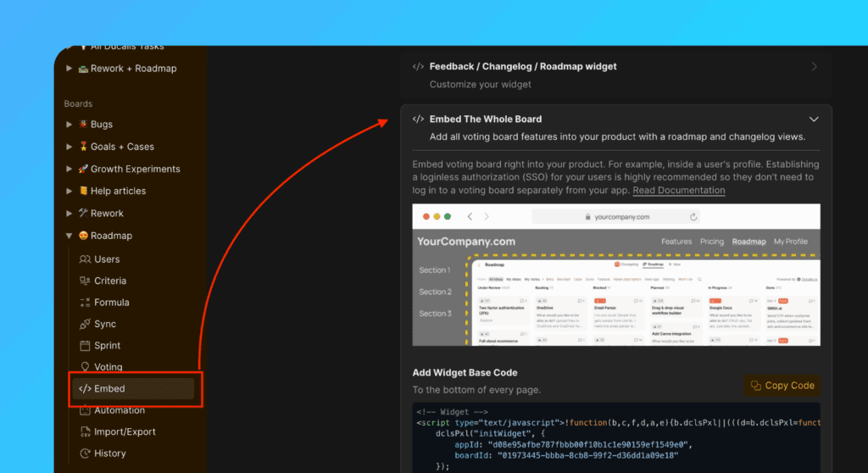
Task: Click the Users icon in sidebar
Action: (x=85, y=259)
